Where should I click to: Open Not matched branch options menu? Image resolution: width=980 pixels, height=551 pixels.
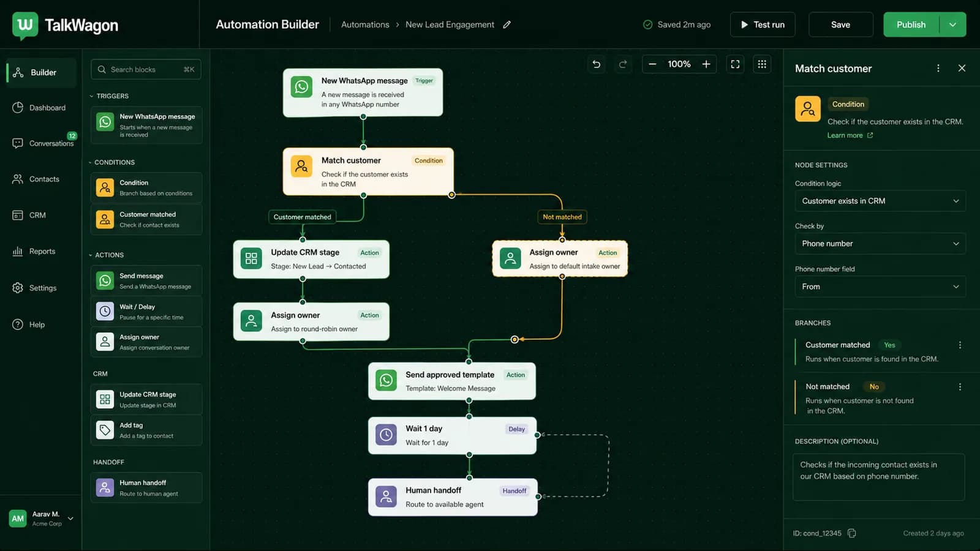point(960,387)
